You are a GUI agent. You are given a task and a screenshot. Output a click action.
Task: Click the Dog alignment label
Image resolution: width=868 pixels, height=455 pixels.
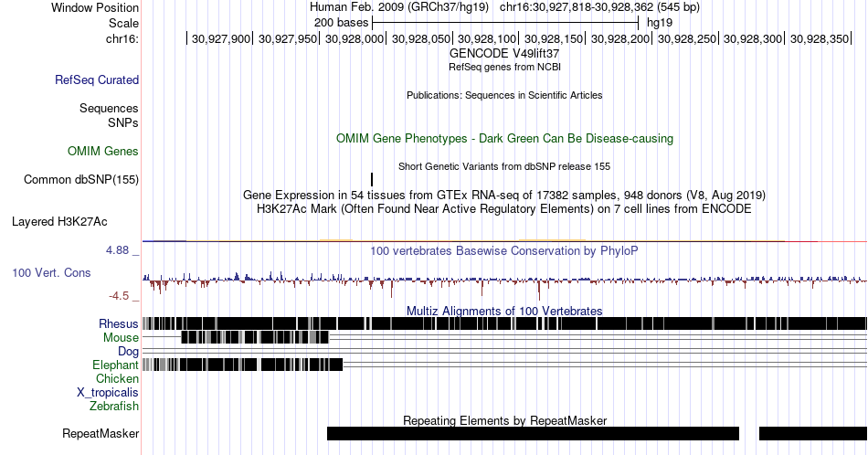click(x=128, y=352)
